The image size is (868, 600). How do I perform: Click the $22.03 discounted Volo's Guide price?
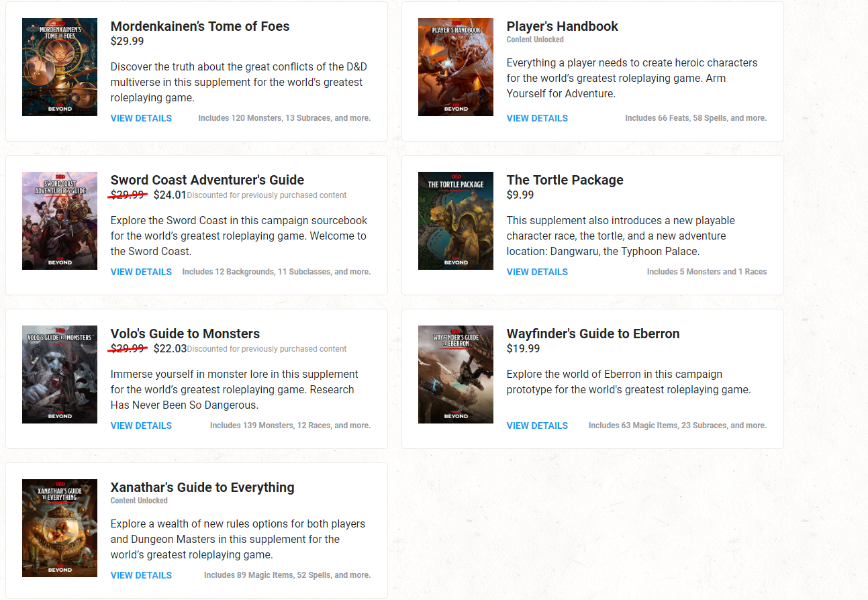[170, 349]
